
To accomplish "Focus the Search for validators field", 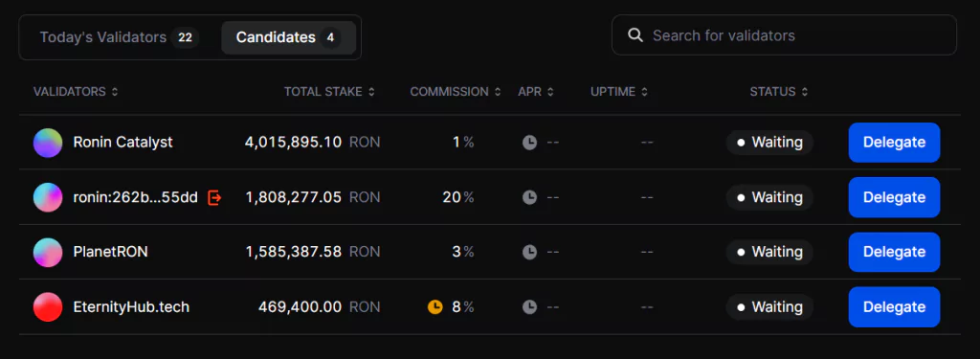I will point(784,35).
